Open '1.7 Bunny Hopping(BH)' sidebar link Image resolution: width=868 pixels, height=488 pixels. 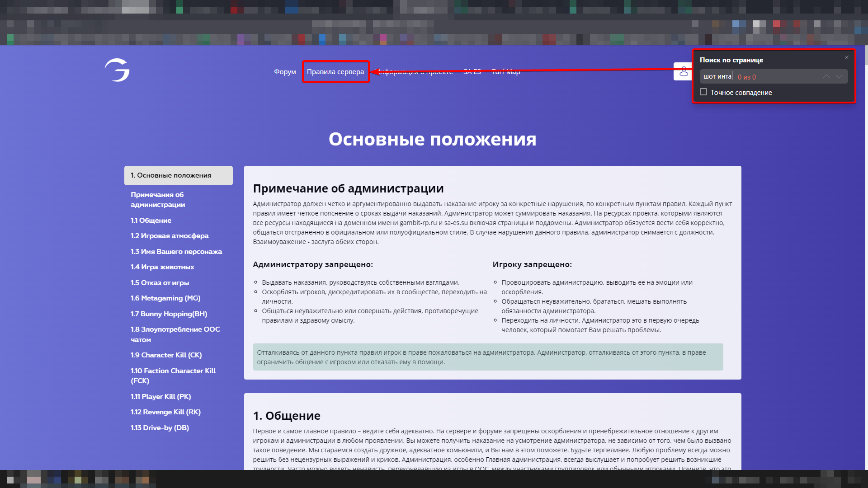[x=169, y=314]
